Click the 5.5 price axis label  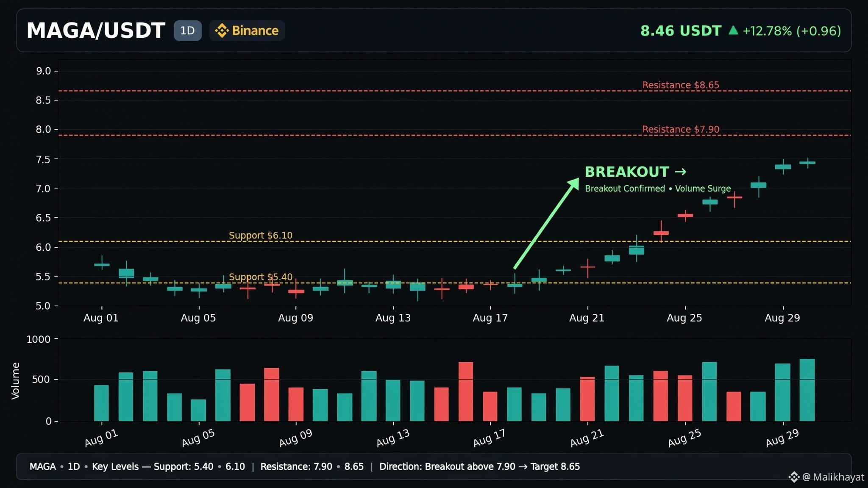click(43, 277)
